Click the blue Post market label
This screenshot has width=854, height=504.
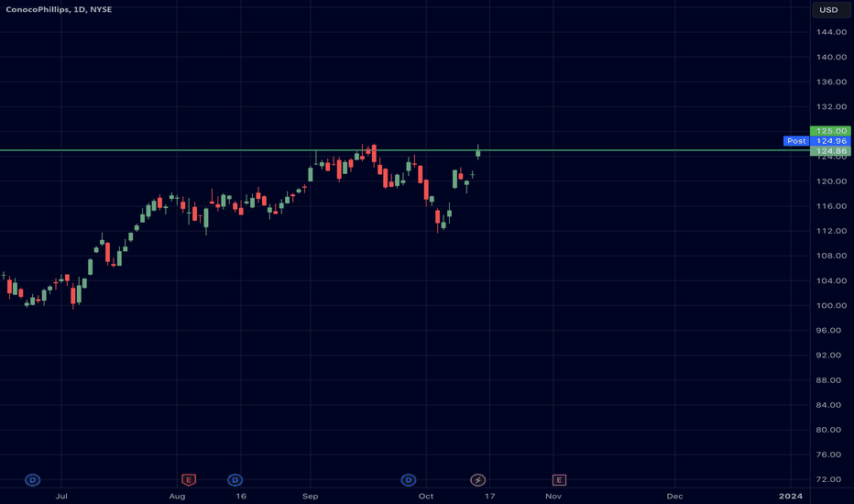pos(796,141)
